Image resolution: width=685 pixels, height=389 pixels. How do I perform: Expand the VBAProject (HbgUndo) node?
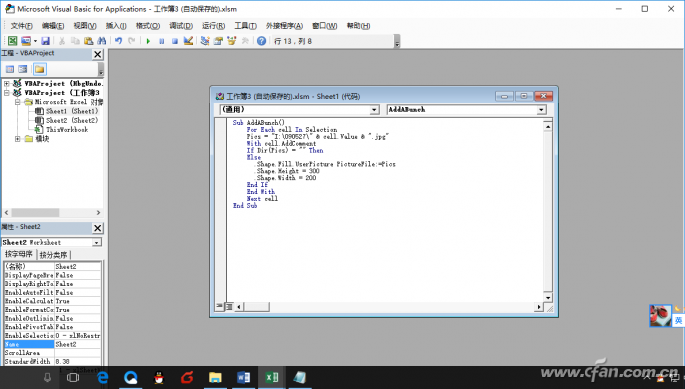(x=7, y=83)
